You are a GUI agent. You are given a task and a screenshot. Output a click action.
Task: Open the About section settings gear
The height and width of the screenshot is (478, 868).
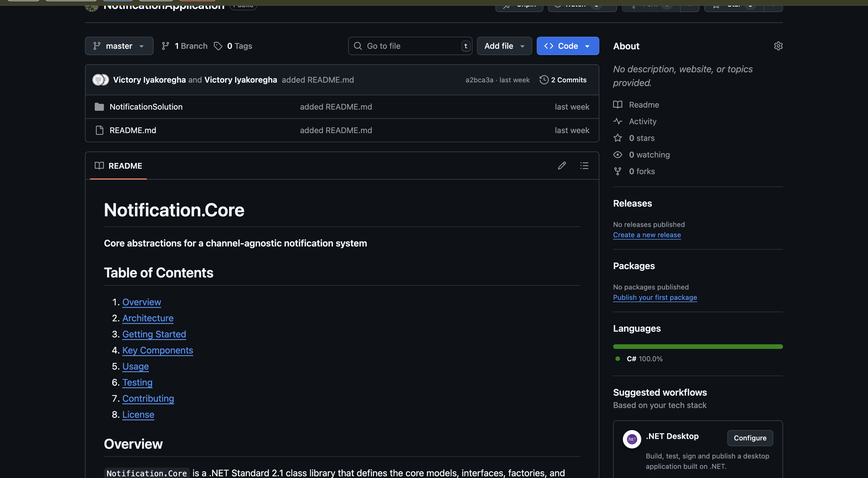[778, 46]
